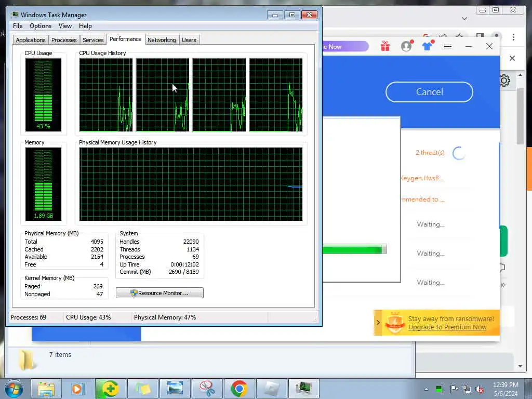The image size is (532, 399).
Task: Open the Windows Start menu
Action: click(14, 389)
